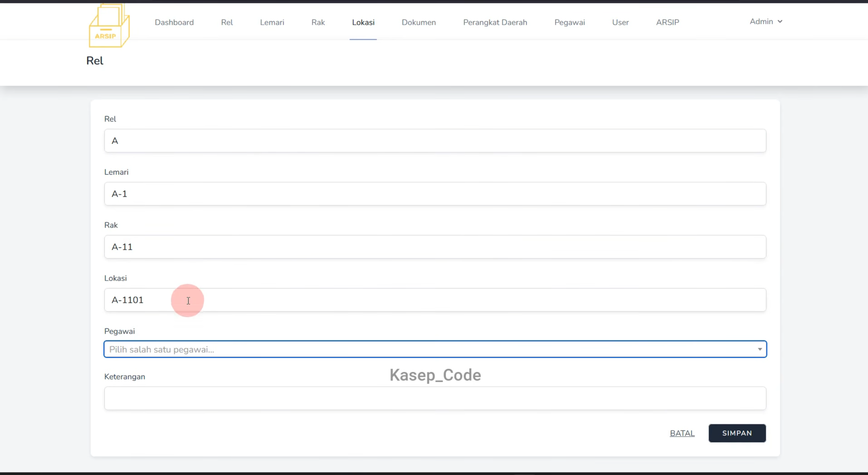The width and height of the screenshot is (868, 475).
Task: Click the Pegawai field label
Action: (119, 331)
